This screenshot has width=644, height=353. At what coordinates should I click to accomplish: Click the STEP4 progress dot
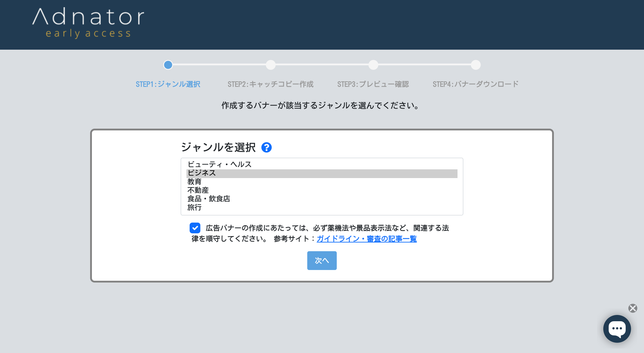point(476,65)
